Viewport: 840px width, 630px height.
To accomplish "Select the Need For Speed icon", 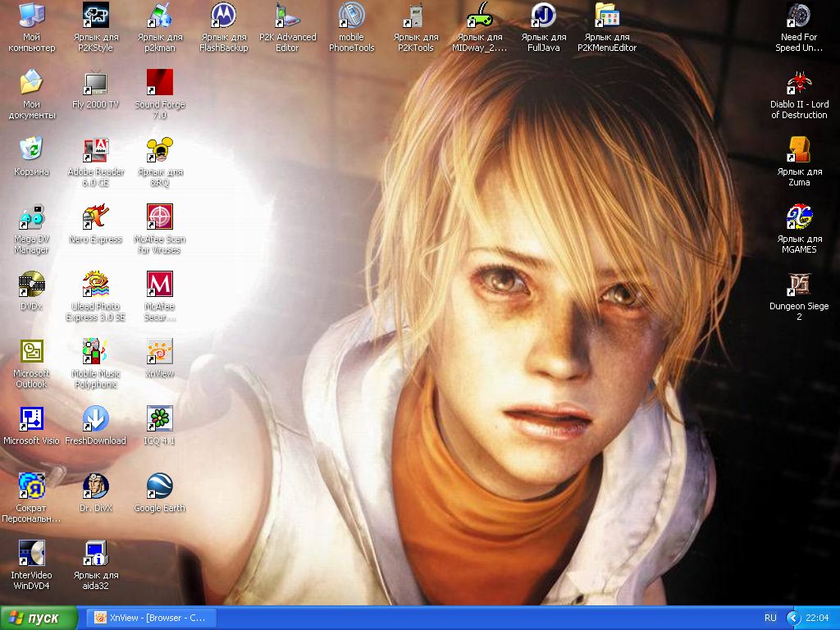I will click(799, 15).
